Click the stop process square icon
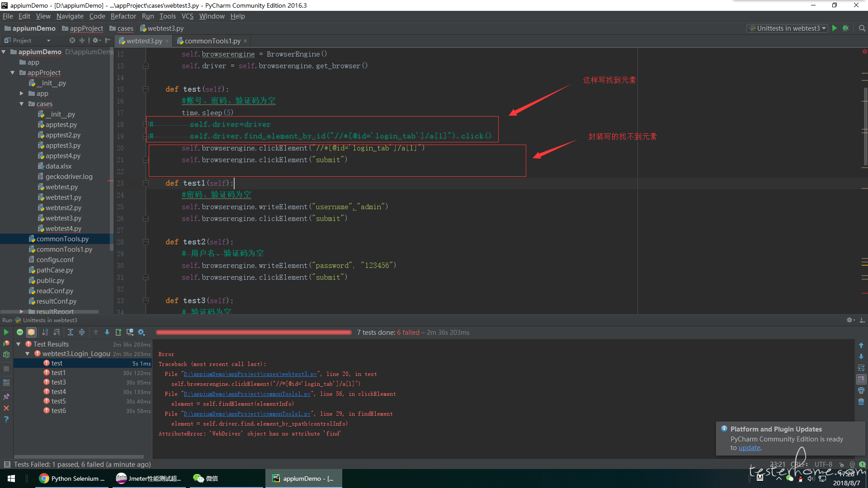 click(6, 369)
